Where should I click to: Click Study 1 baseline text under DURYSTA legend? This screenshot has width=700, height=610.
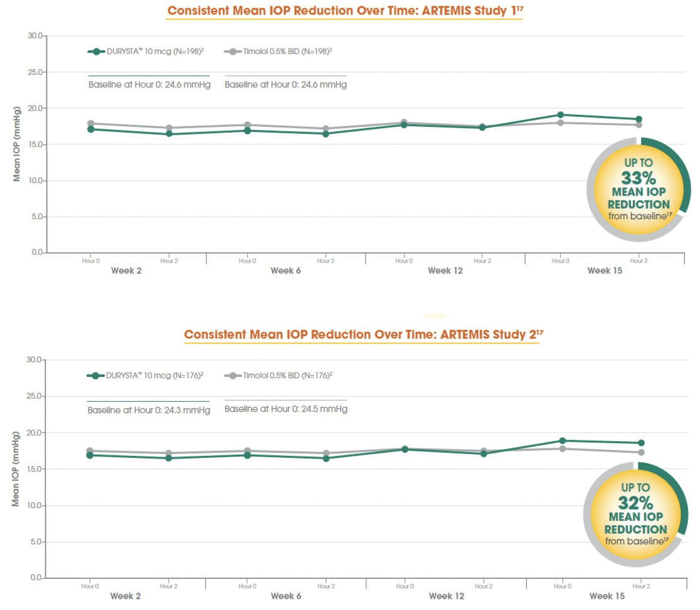149,85
